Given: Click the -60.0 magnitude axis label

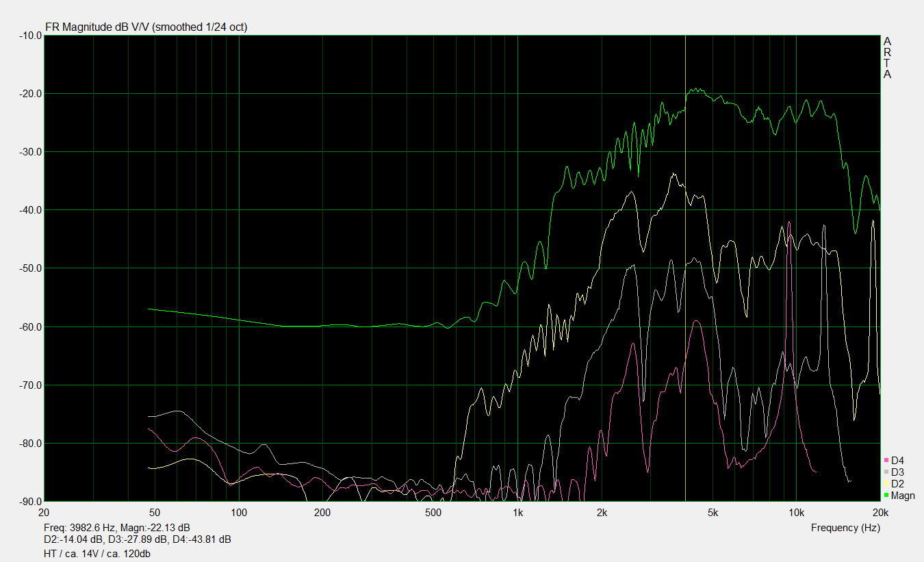Looking at the screenshot, I should [27, 327].
